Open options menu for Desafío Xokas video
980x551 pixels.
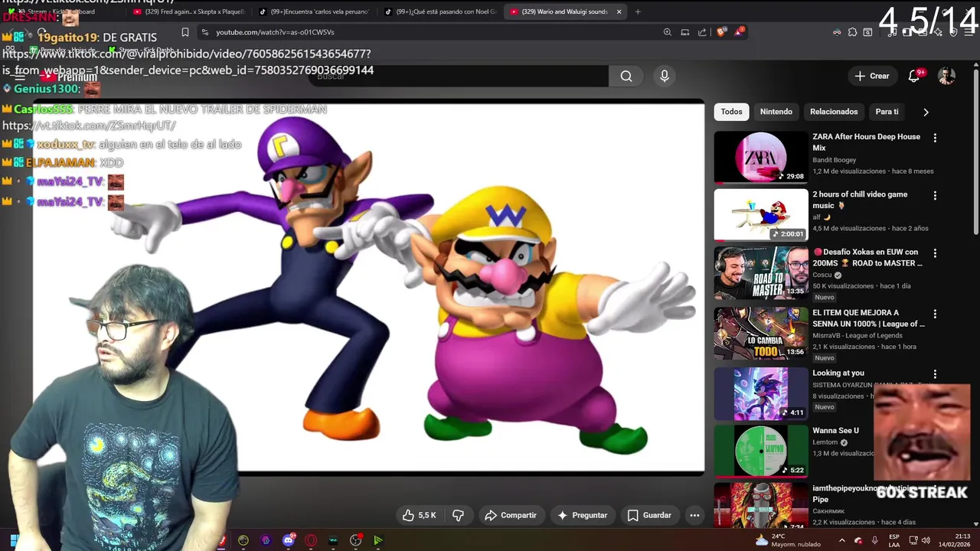coord(935,253)
